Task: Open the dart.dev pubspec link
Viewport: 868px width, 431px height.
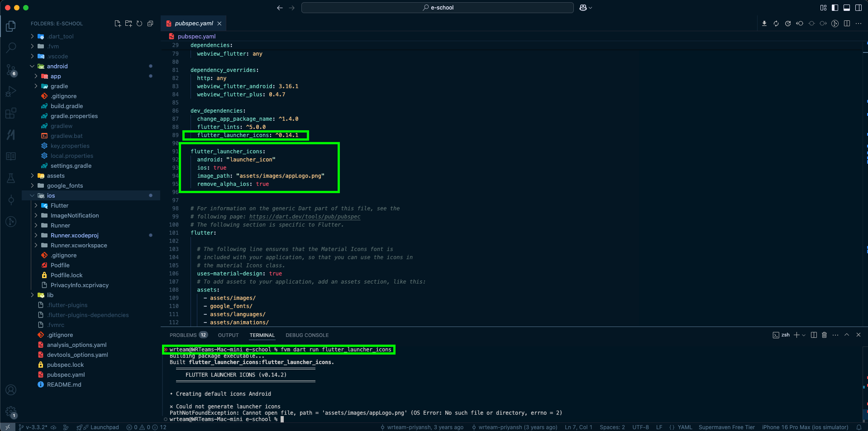Action: pos(305,217)
